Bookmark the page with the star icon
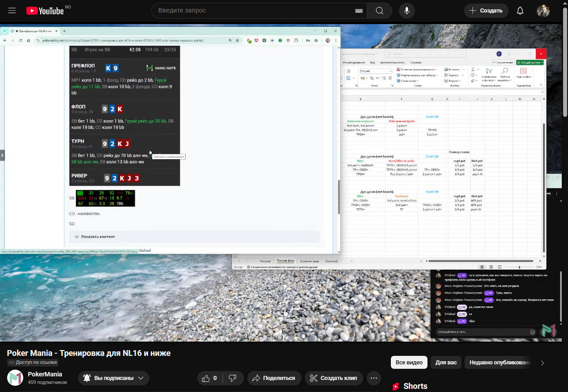 coord(237,41)
